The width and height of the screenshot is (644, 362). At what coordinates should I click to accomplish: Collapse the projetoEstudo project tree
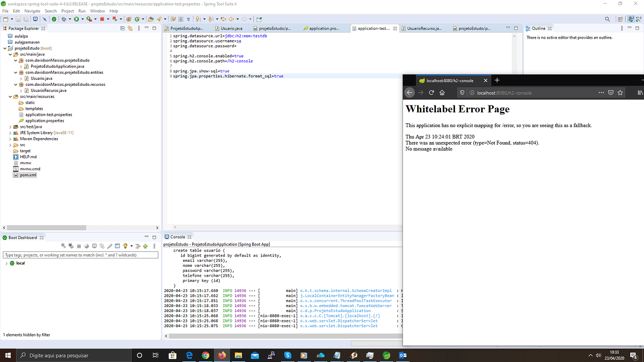pos(5,48)
